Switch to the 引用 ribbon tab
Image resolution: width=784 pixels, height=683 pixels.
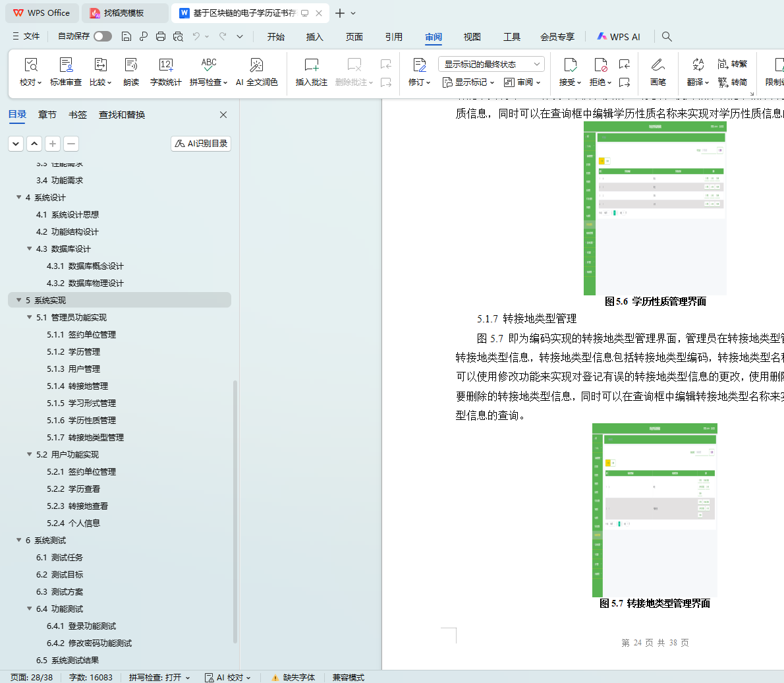tap(394, 37)
